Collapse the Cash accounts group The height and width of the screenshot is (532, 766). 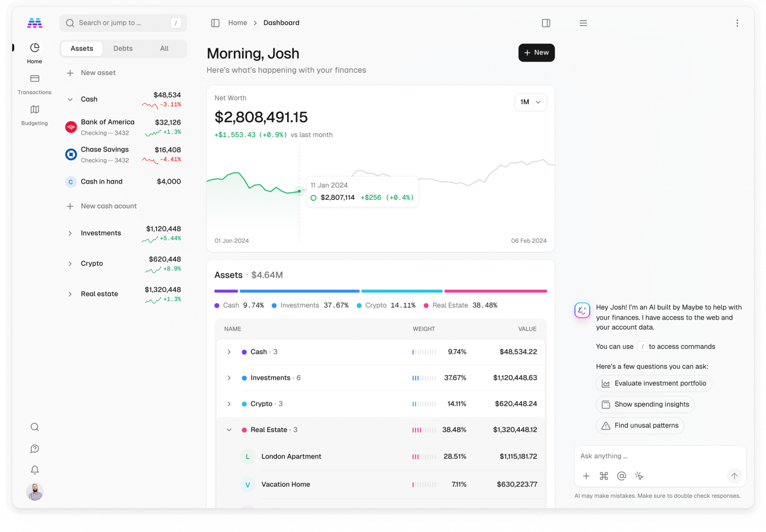coord(70,99)
